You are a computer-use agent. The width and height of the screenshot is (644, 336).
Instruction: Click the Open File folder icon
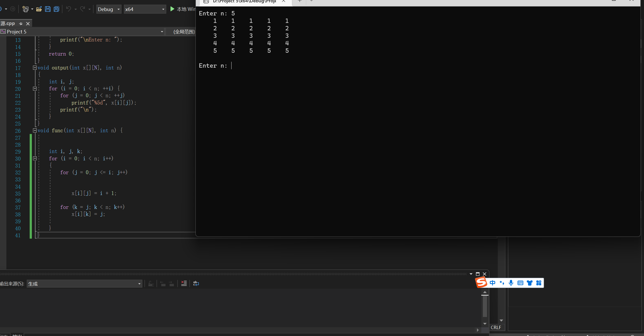[x=39, y=9]
